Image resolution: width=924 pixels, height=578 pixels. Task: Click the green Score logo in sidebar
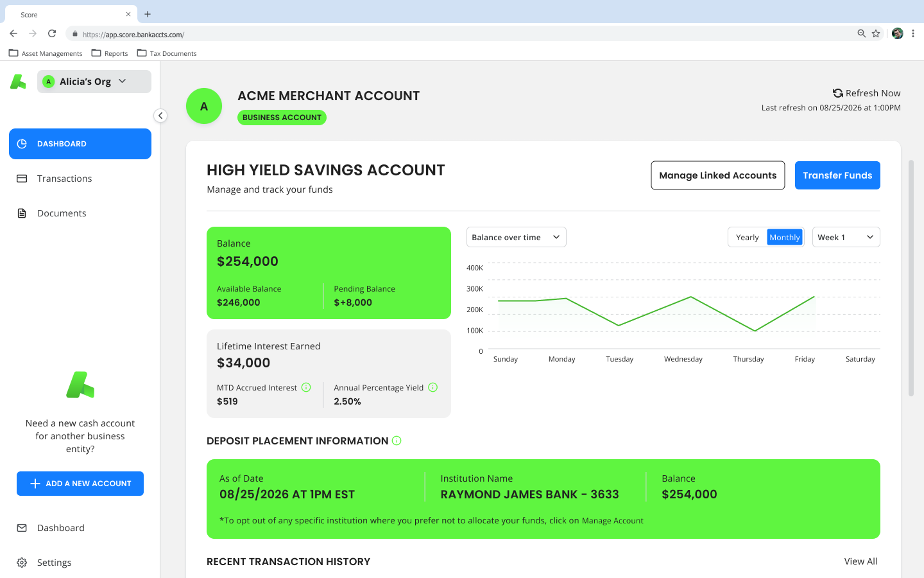[18, 82]
